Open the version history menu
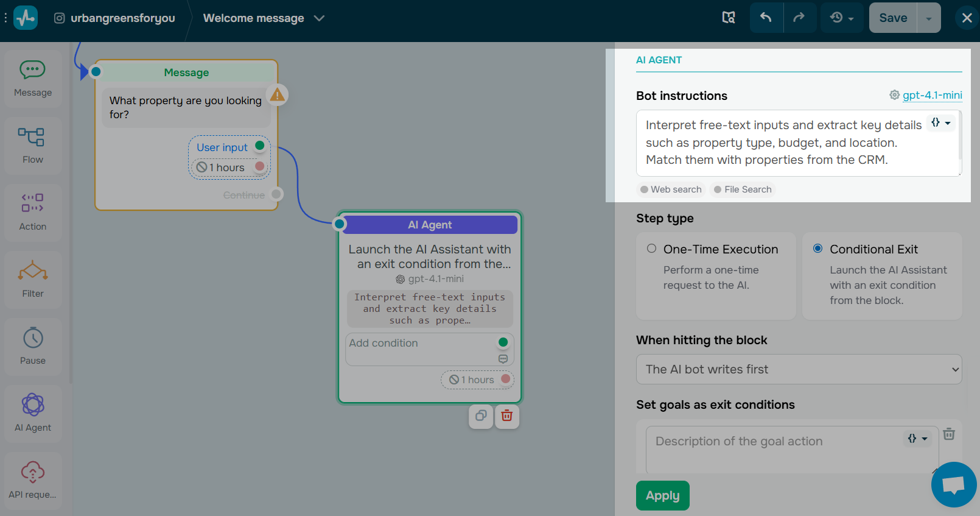 [842, 18]
